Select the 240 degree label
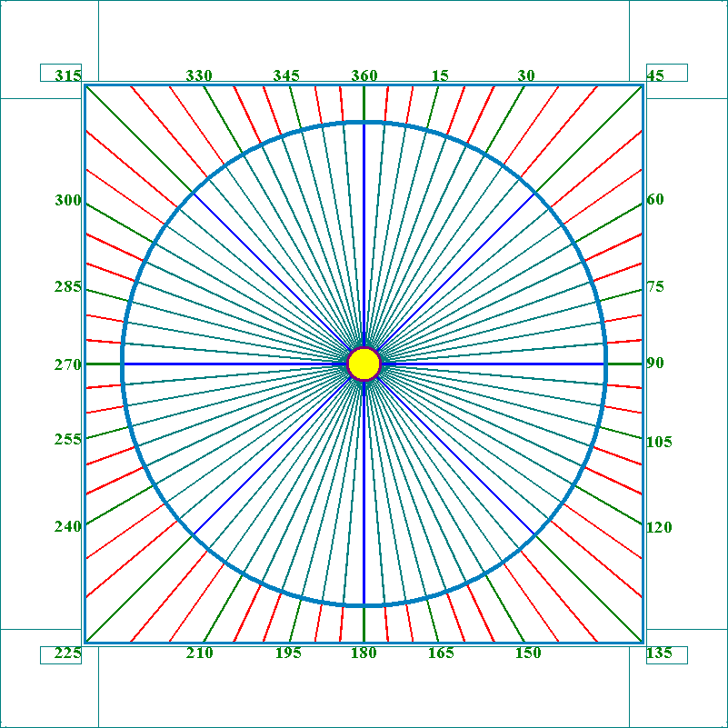The image size is (728, 728). click(68, 526)
